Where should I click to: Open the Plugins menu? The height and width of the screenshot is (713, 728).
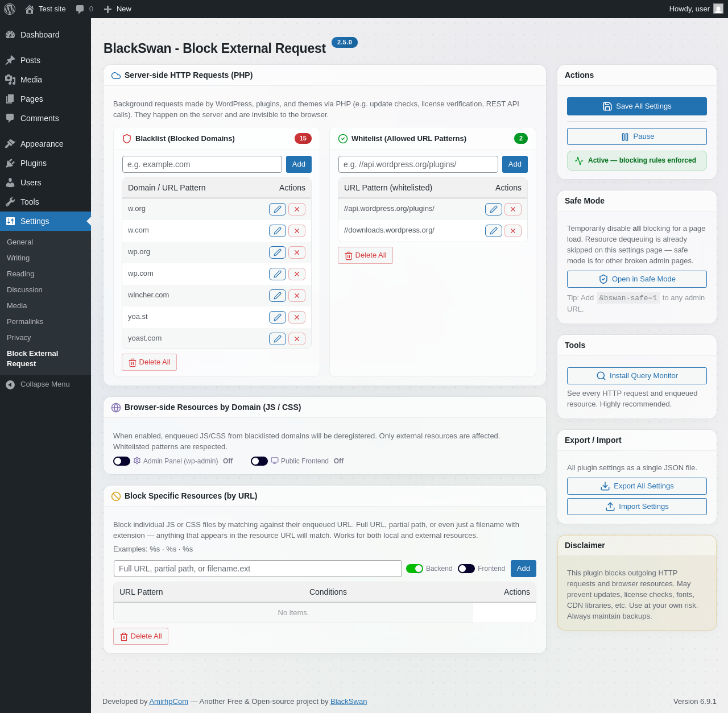pyautogui.click(x=45, y=163)
